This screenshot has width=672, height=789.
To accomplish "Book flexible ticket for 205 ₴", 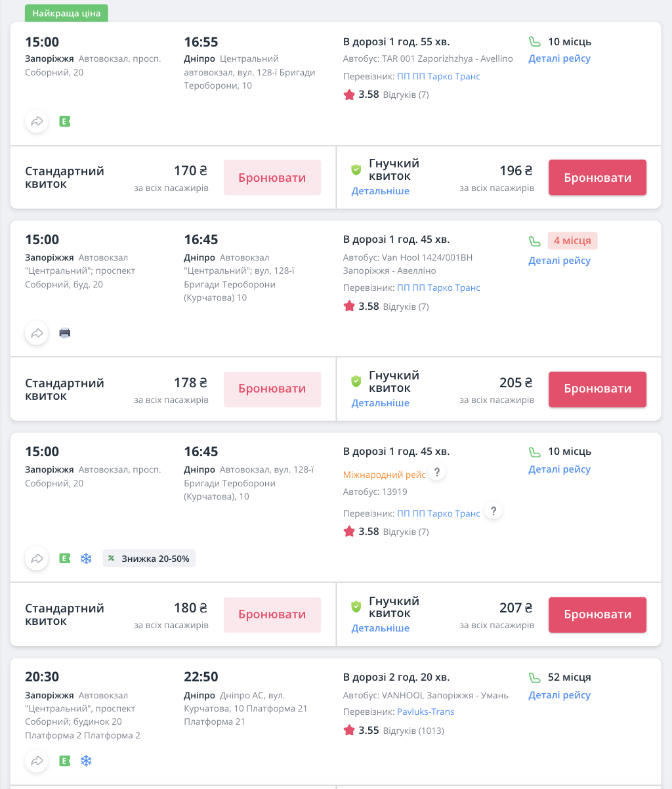I will (x=597, y=389).
